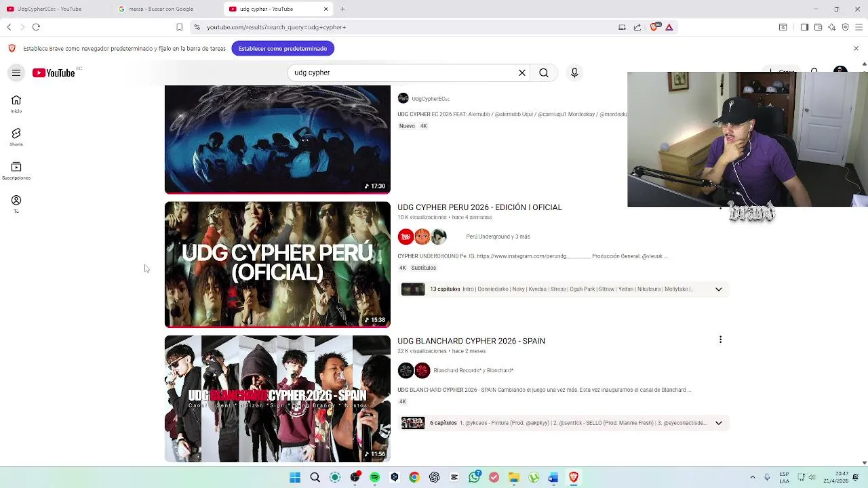Open the Brave Wallet icon
Image resolution: width=868 pixels, height=488 pixels.
coord(818,27)
